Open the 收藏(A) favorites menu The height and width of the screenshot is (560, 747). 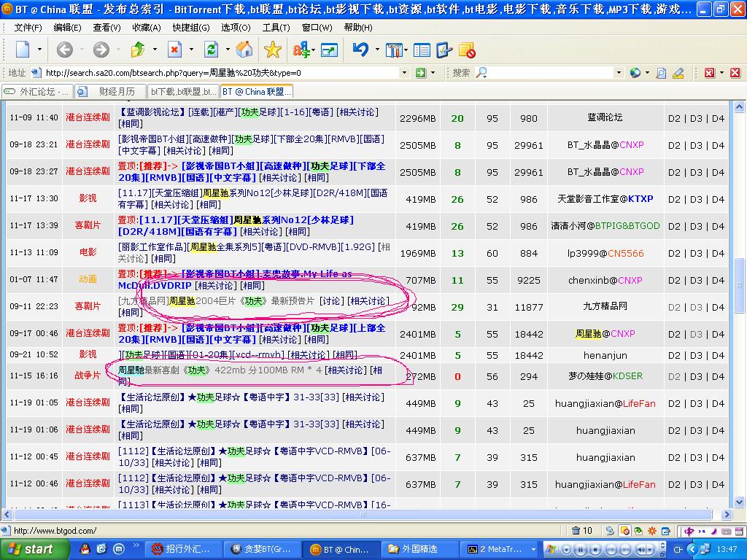[x=146, y=28]
